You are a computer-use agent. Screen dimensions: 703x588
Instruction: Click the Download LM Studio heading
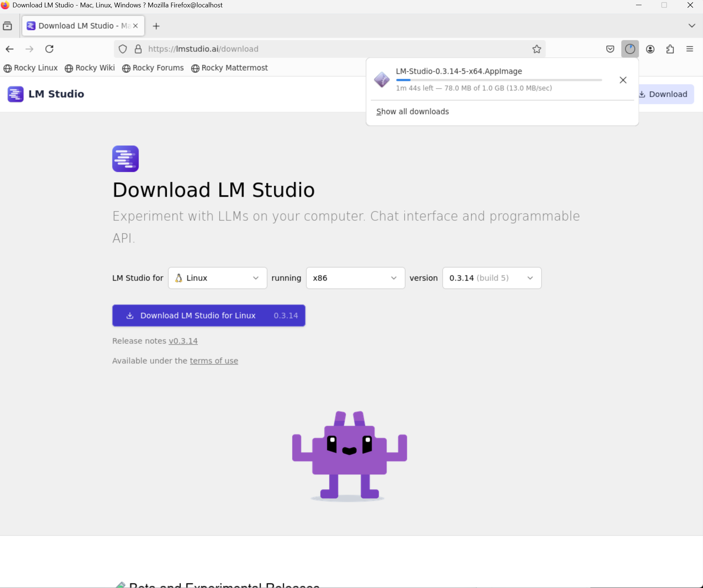(x=213, y=190)
